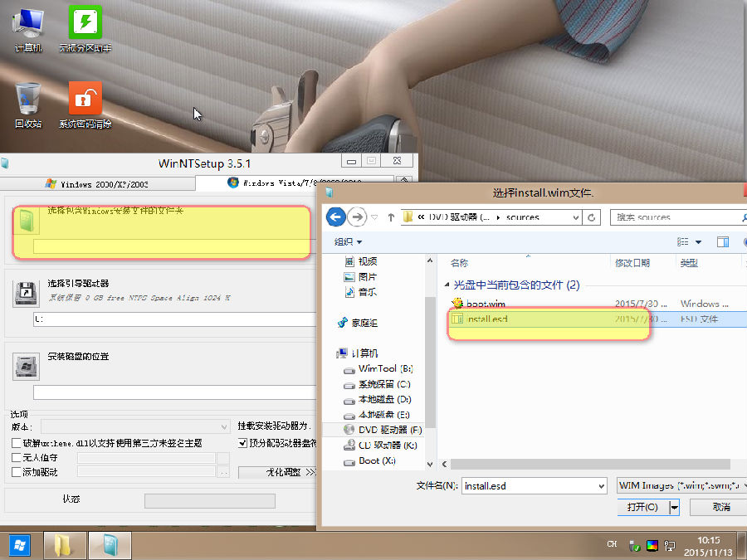Select Boot (X:) drive in the tree
The width and height of the screenshot is (747, 560).
[x=369, y=461]
